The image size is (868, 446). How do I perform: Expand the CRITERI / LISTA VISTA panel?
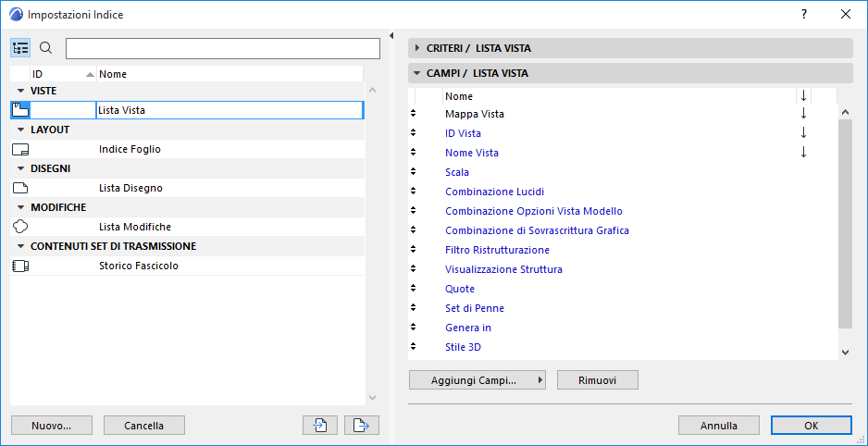(630, 48)
